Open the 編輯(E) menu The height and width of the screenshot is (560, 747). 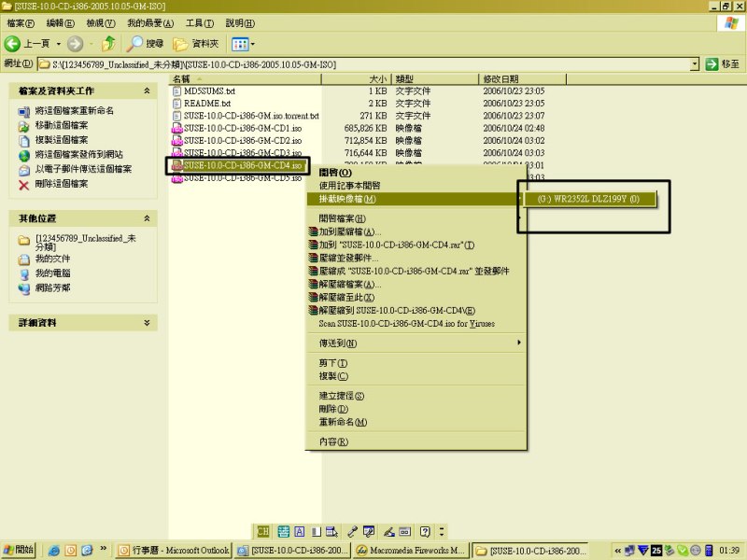tap(60, 22)
